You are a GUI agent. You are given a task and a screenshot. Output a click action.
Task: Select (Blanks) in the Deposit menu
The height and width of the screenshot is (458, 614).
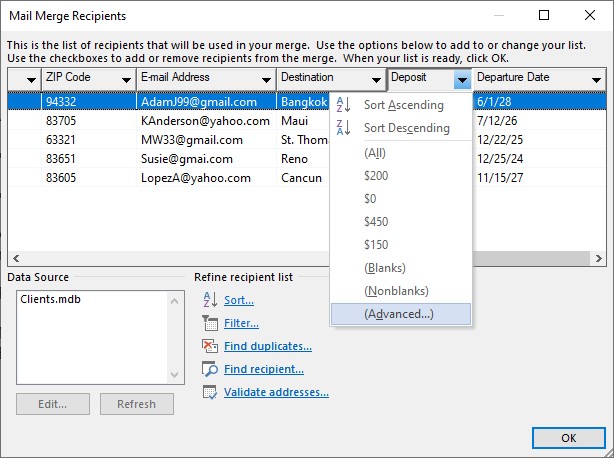(401, 268)
